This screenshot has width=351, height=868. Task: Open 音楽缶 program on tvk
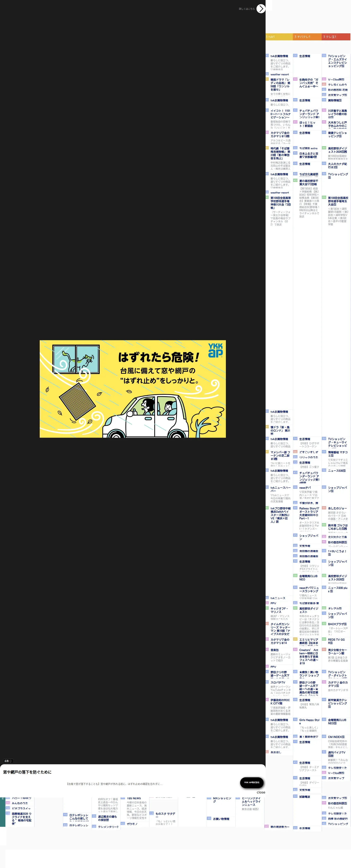[275, 650]
